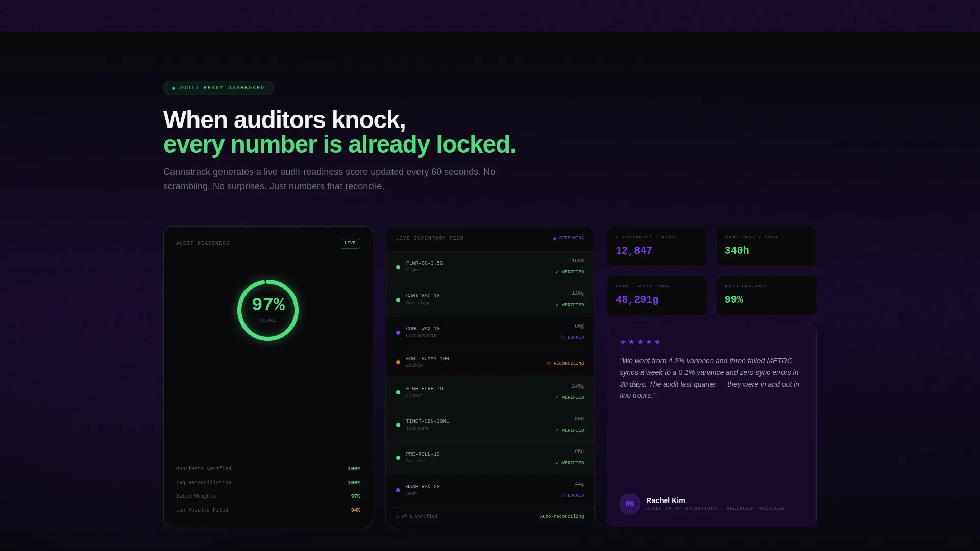The image size is (980, 551).
Task: Click the LIVE badge in Audit Readiness
Action: pyautogui.click(x=350, y=243)
